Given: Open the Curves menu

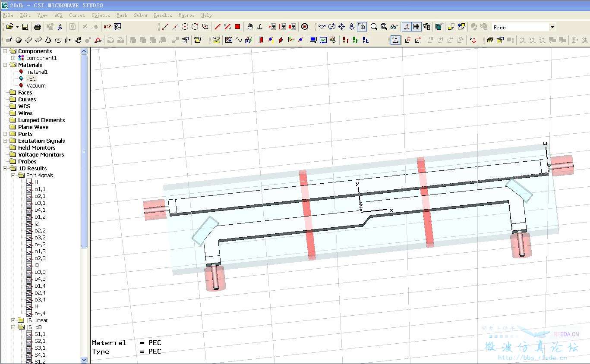Looking at the screenshot, I should point(77,15).
